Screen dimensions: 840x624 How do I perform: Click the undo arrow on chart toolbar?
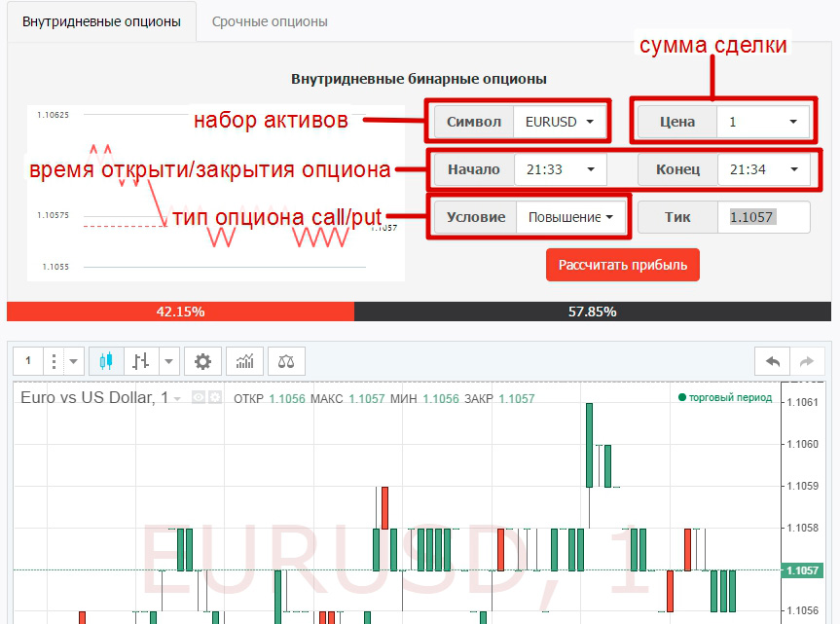(x=773, y=361)
